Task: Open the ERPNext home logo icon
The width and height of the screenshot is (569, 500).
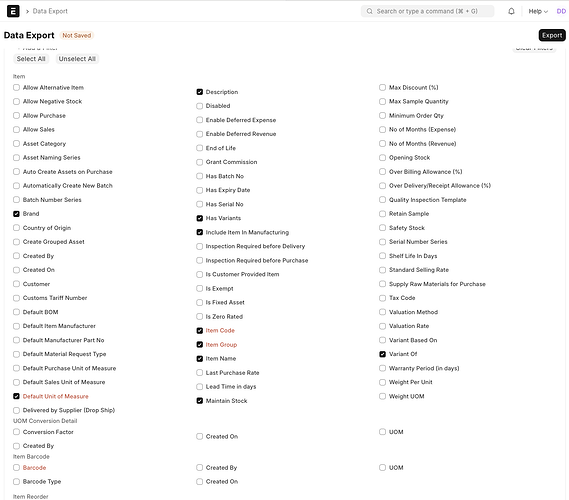Action: pyautogui.click(x=13, y=11)
